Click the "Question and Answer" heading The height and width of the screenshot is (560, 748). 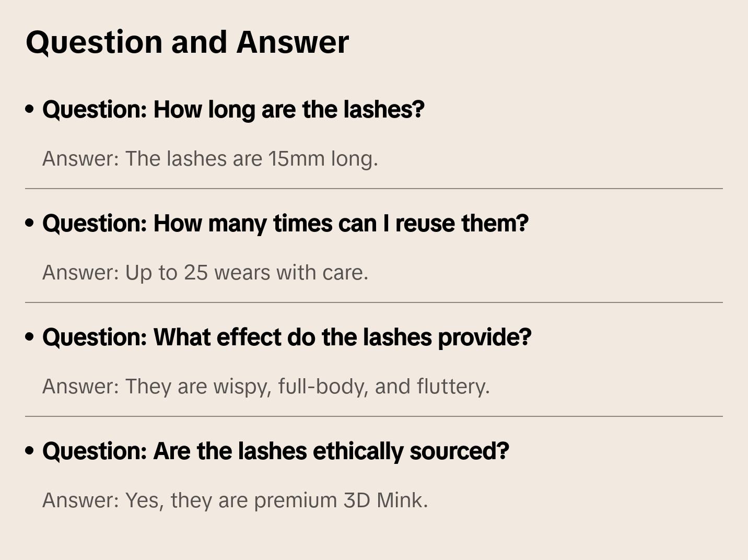pyautogui.click(x=187, y=42)
